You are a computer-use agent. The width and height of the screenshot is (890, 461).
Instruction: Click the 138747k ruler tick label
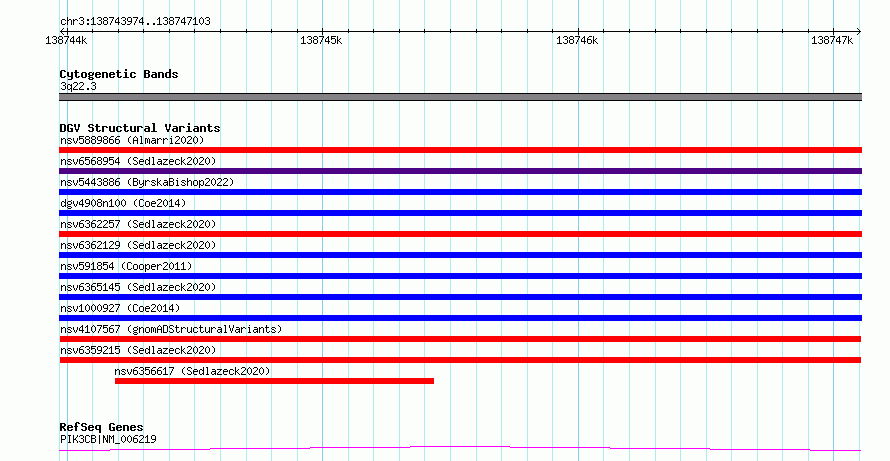[832, 40]
